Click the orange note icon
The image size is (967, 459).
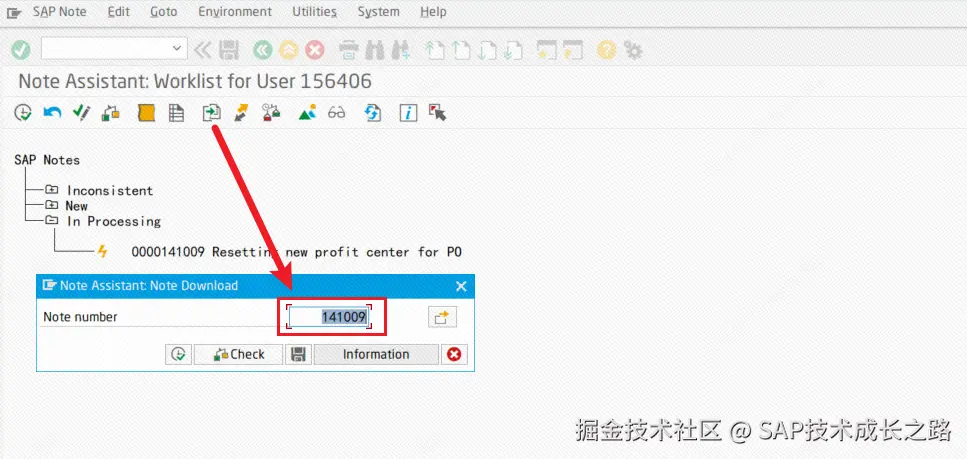coord(146,113)
